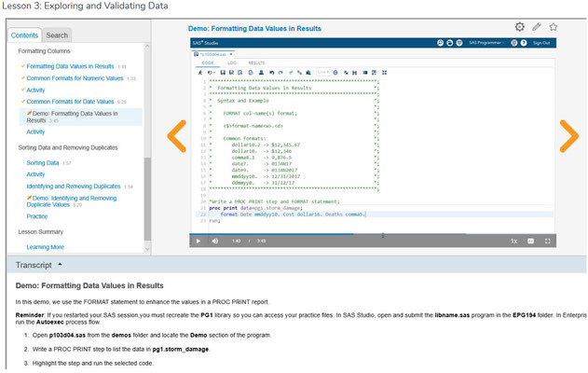This screenshot has height=373, width=588.
Task: Click the More application options icon
Action: [x=514, y=43]
